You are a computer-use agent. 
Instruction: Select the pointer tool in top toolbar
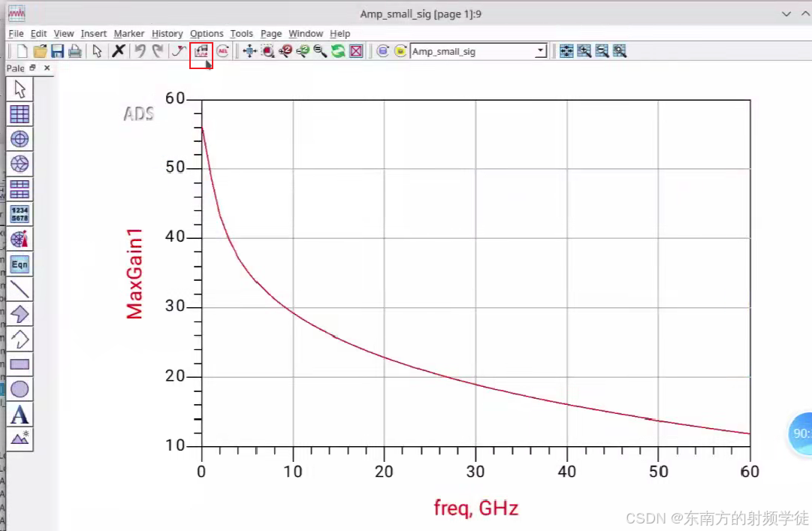click(x=97, y=51)
